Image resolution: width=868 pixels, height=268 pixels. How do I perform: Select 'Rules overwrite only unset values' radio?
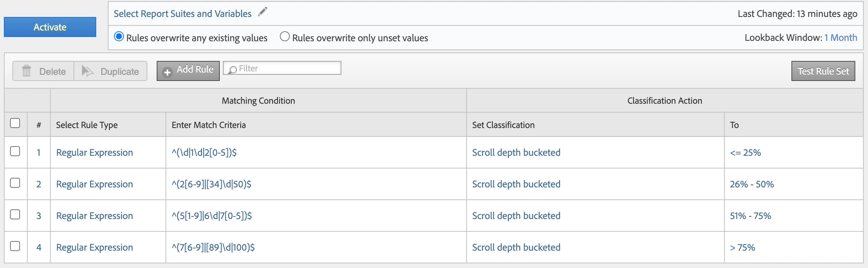(x=285, y=37)
